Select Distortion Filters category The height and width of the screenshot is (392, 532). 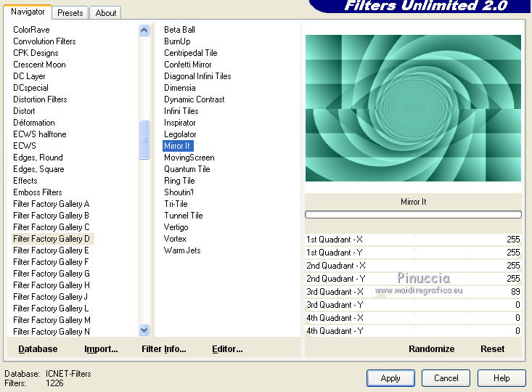pyautogui.click(x=40, y=99)
